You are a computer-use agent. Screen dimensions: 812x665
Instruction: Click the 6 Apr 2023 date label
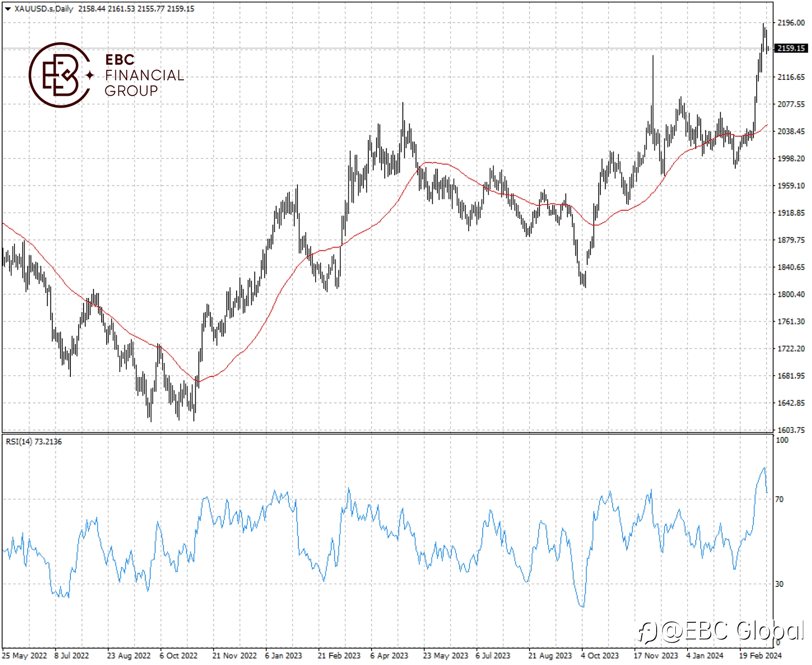point(389,655)
